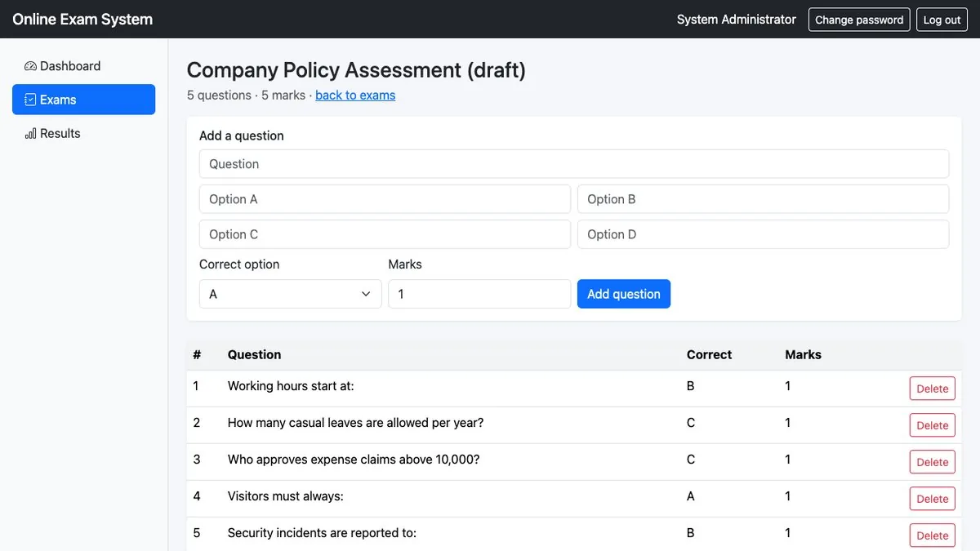Click the Correct column header
This screenshot has width=980, height=551.
point(709,355)
